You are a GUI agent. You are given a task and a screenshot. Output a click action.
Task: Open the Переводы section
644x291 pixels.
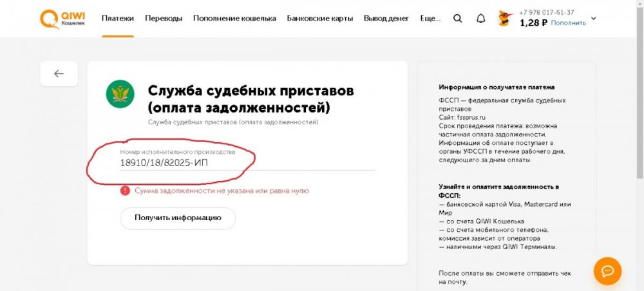click(164, 19)
